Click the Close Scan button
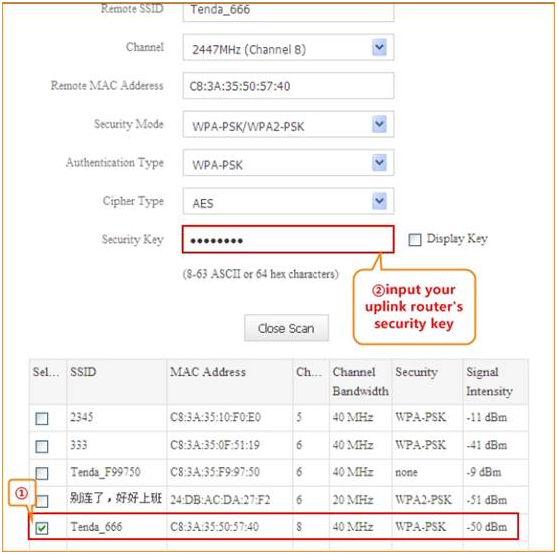558x554 pixels. coord(286,328)
